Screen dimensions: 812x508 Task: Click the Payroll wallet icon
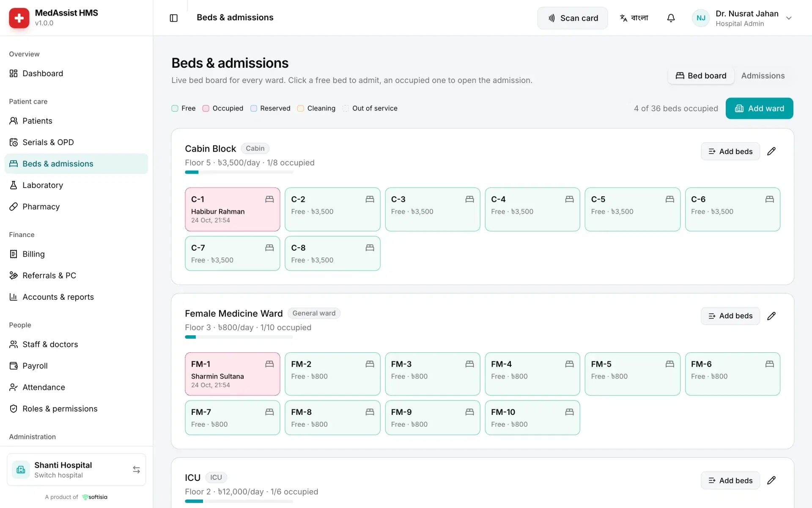[14, 366]
